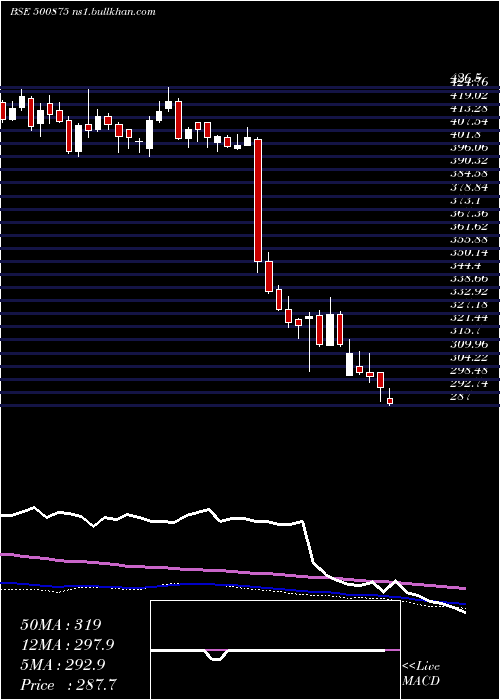Click the last small red candle near 287
Viewport: 500px width, 700px height.
(x=390, y=401)
